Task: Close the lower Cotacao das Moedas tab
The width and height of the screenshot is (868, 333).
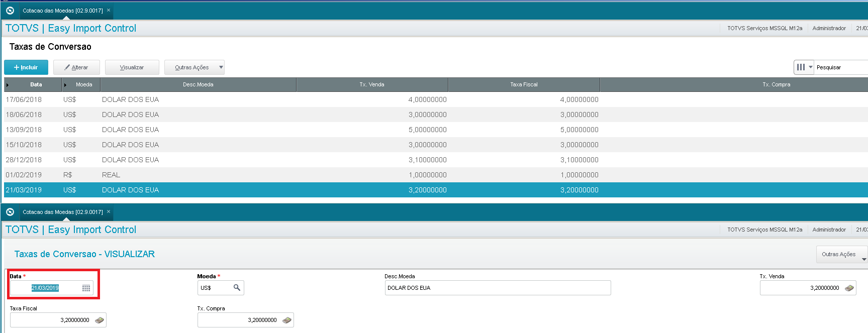Action: click(x=109, y=211)
